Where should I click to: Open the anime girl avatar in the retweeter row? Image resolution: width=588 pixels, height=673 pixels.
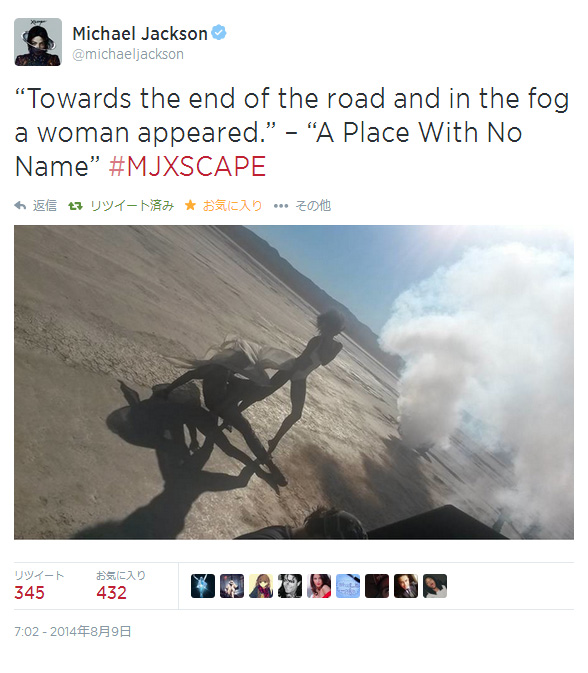click(x=261, y=586)
